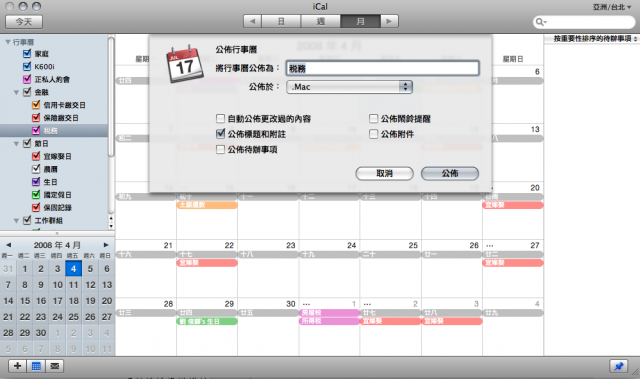Toggle the purple 生日 calendar checkbox

(x=36, y=182)
